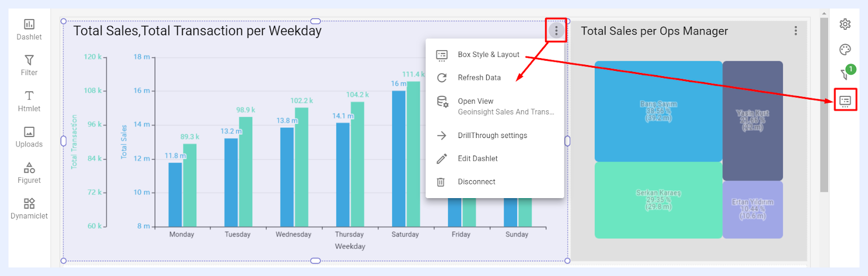The height and width of the screenshot is (276, 868).
Task: Open the Uploads image tool
Action: pos(29,137)
